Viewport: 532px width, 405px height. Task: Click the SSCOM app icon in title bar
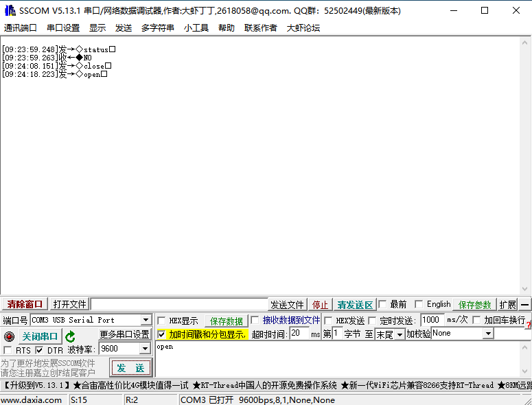tap(10, 10)
